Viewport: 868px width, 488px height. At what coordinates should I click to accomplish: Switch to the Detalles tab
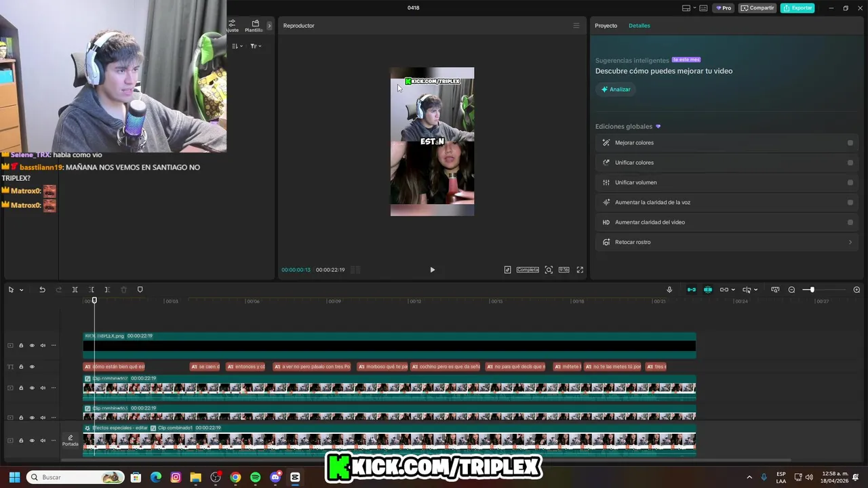point(639,26)
